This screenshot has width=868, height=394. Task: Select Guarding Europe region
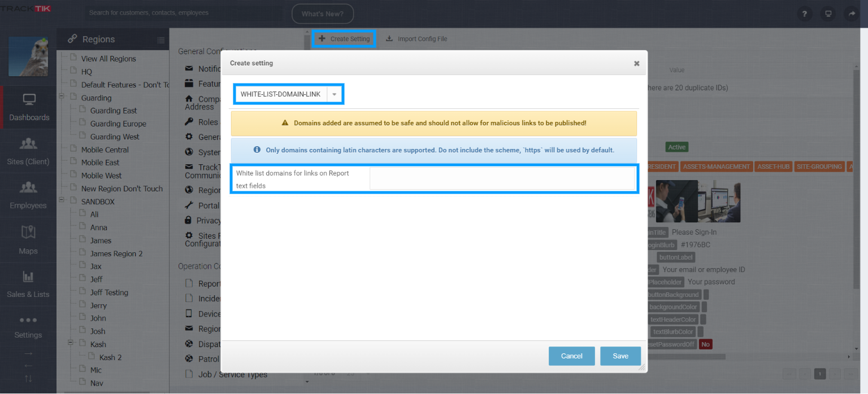[118, 124]
